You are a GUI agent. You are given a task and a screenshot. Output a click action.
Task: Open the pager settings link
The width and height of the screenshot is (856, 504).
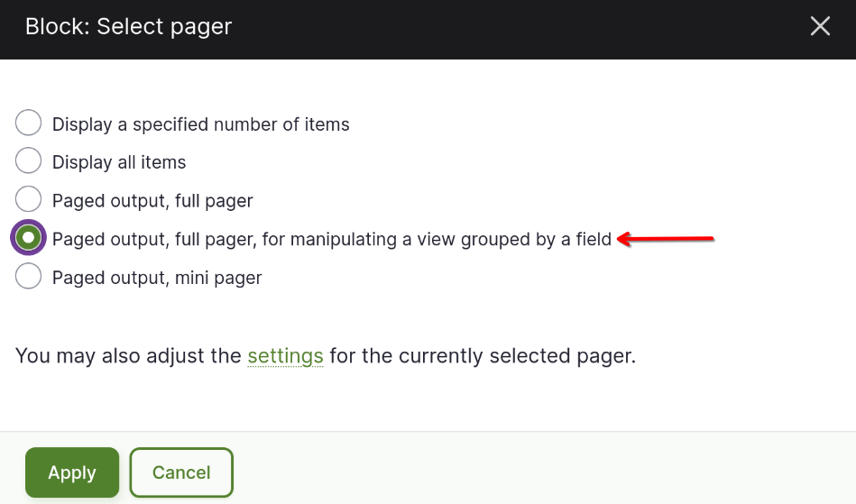click(x=285, y=356)
